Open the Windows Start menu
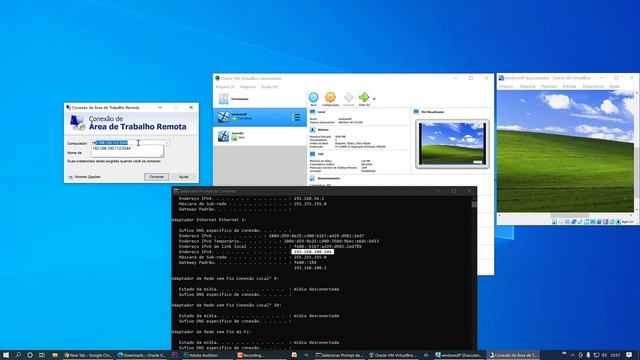640x360 pixels. 6,355
